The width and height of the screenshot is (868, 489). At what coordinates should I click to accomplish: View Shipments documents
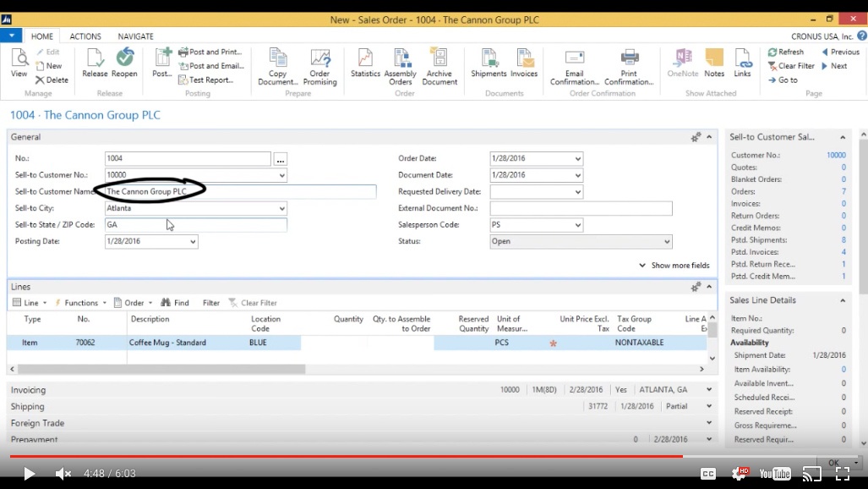(489, 63)
